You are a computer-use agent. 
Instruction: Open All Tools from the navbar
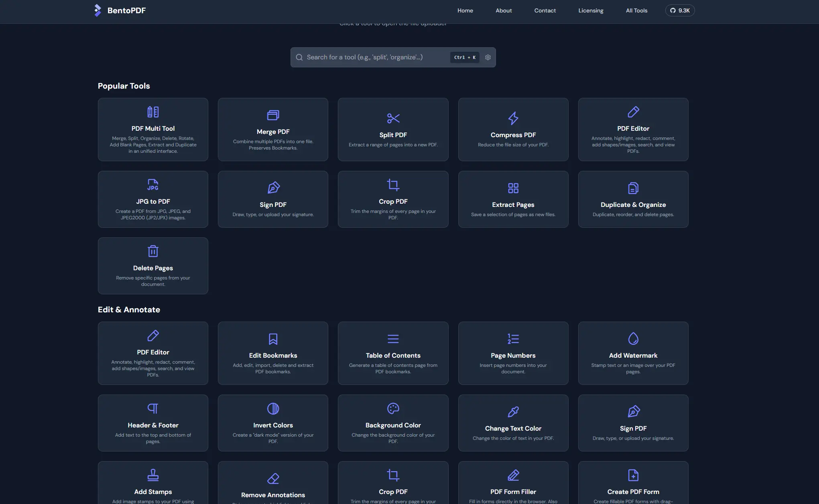tap(636, 10)
